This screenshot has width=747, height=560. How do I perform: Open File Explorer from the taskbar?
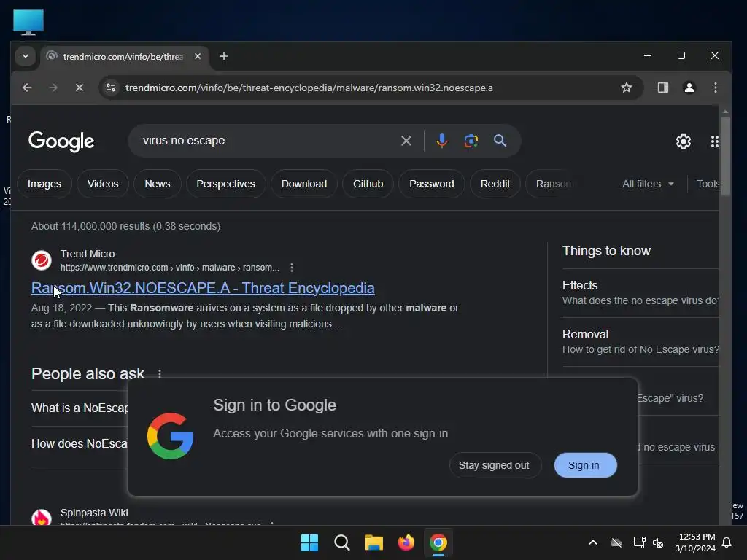pos(374,542)
